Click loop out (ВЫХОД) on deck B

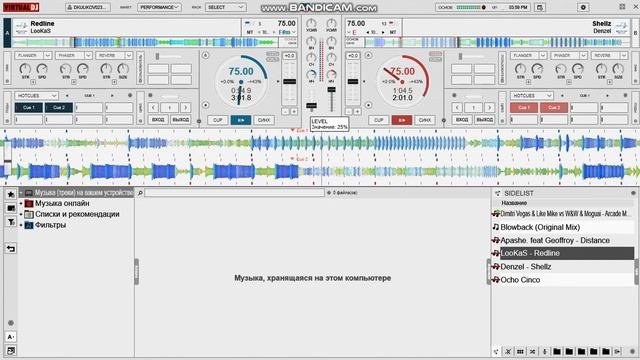(484, 120)
